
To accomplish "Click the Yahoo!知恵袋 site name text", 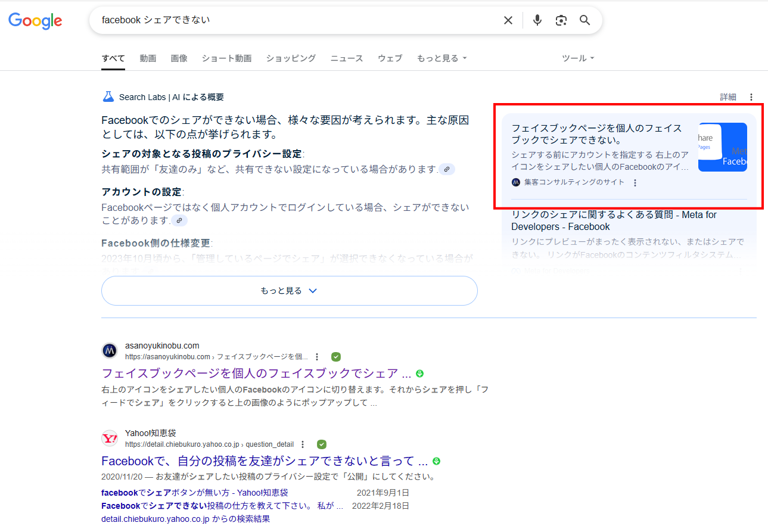I will (x=151, y=433).
